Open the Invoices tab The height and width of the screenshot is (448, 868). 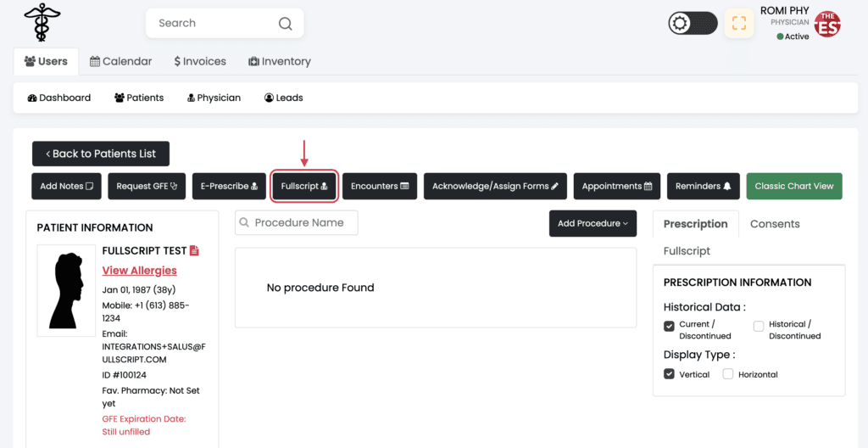(200, 62)
